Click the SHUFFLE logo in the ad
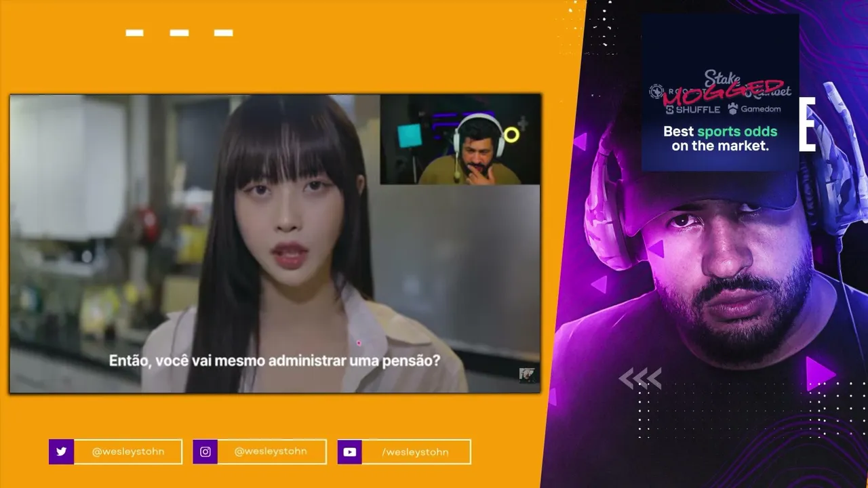868x488 pixels. pyautogui.click(x=693, y=109)
